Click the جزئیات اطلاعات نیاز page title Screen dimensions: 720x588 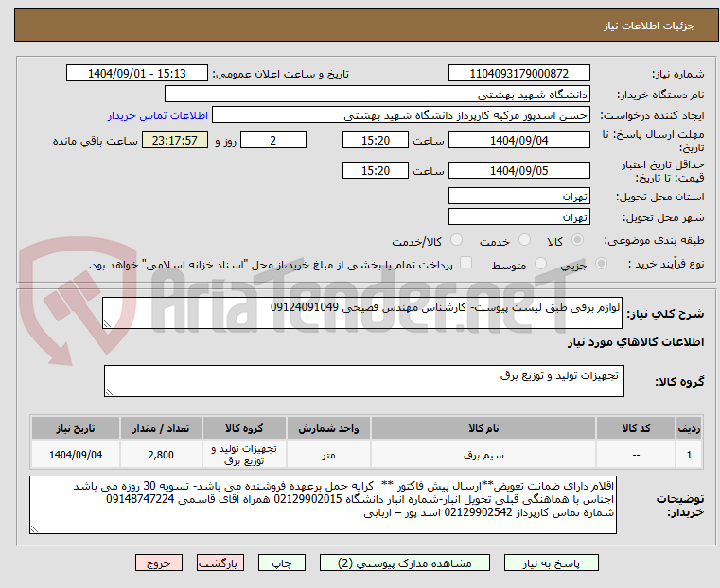(x=648, y=26)
